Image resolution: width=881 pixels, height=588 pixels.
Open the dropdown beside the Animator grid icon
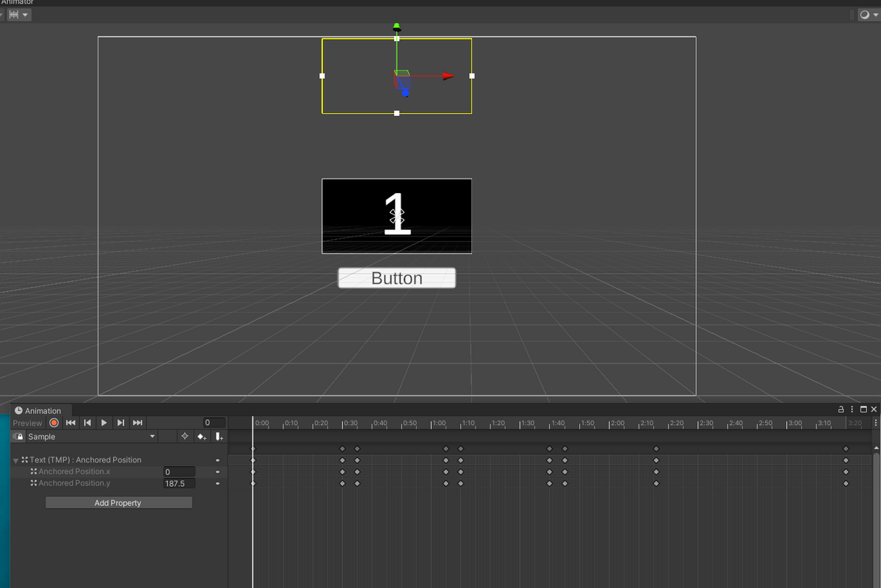pyautogui.click(x=24, y=14)
